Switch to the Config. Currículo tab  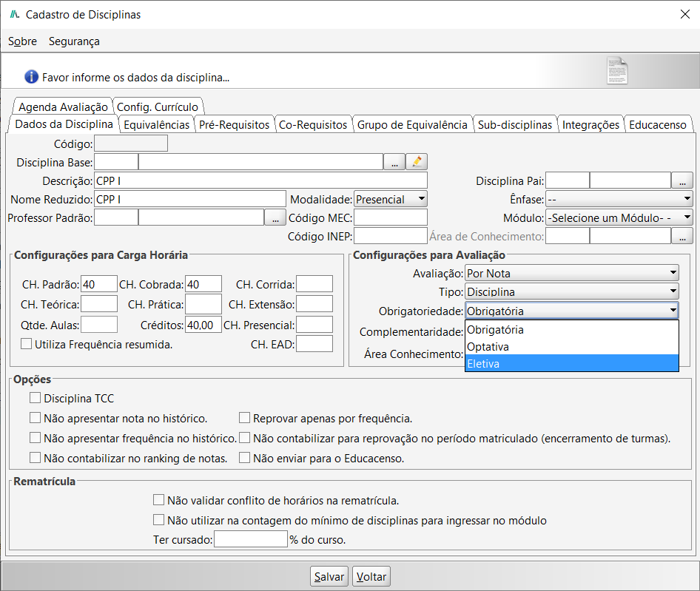click(x=158, y=107)
